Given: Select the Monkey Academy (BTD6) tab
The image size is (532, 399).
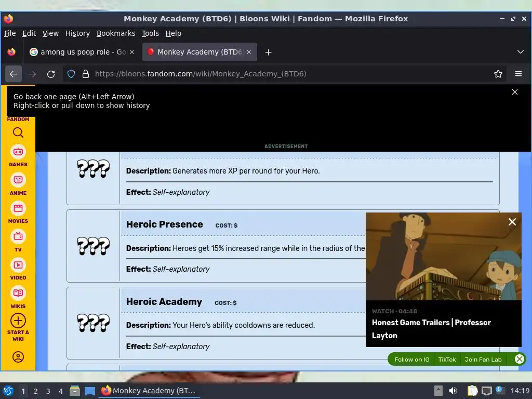Looking at the screenshot, I should [199, 52].
